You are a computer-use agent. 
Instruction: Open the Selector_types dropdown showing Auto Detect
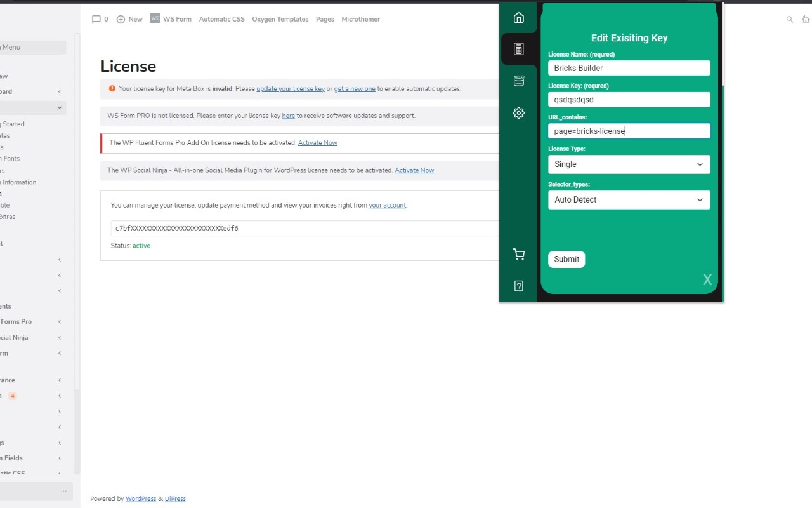pos(629,200)
